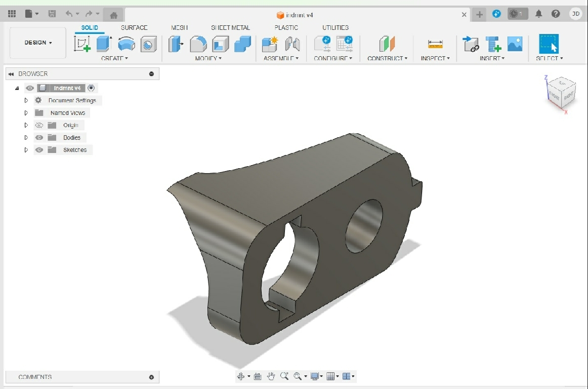Select the Create Sketch tool
The width and height of the screenshot is (588, 389).
pyautogui.click(x=82, y=44)
